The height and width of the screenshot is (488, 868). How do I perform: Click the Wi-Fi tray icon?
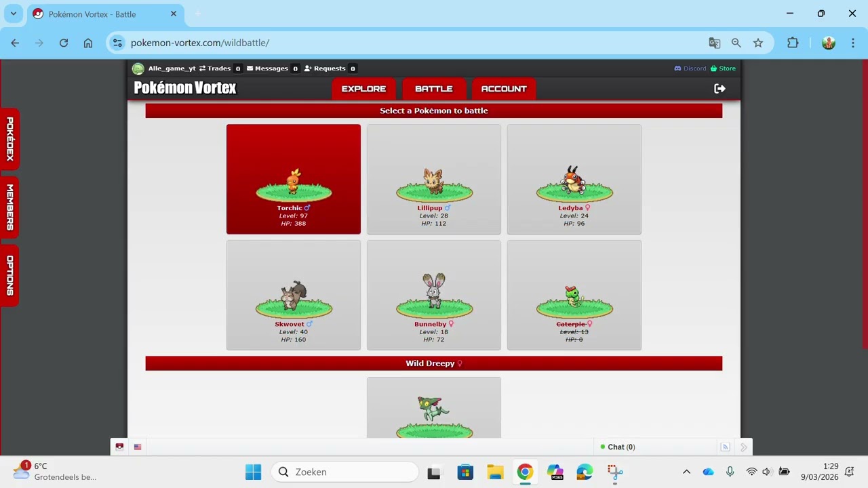(751, 472)
